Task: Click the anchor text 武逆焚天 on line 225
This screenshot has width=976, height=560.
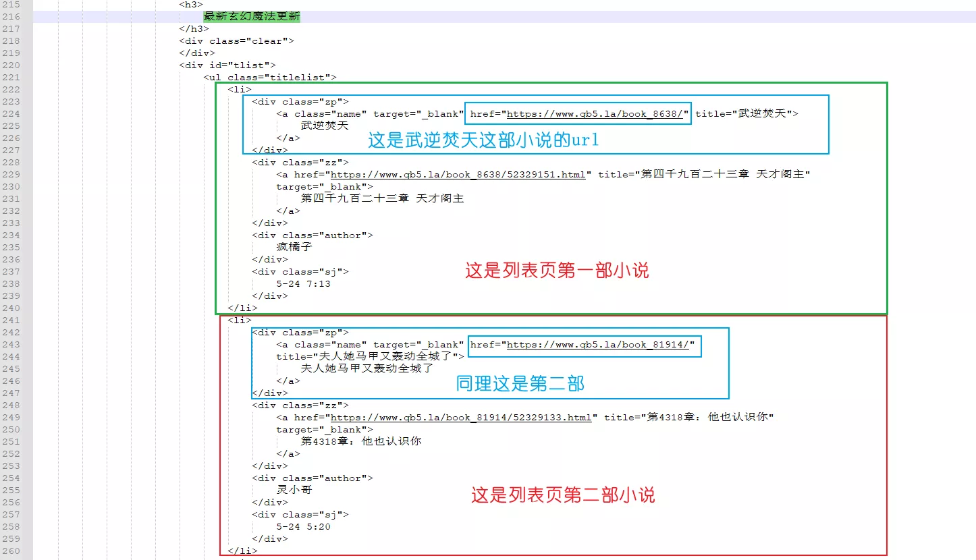Action: click(325, 126)
